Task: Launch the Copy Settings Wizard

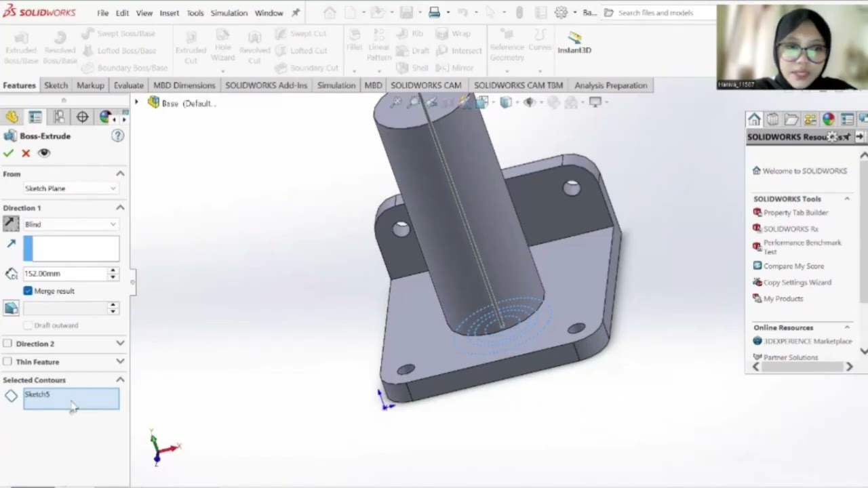Action: click(791, 283)
